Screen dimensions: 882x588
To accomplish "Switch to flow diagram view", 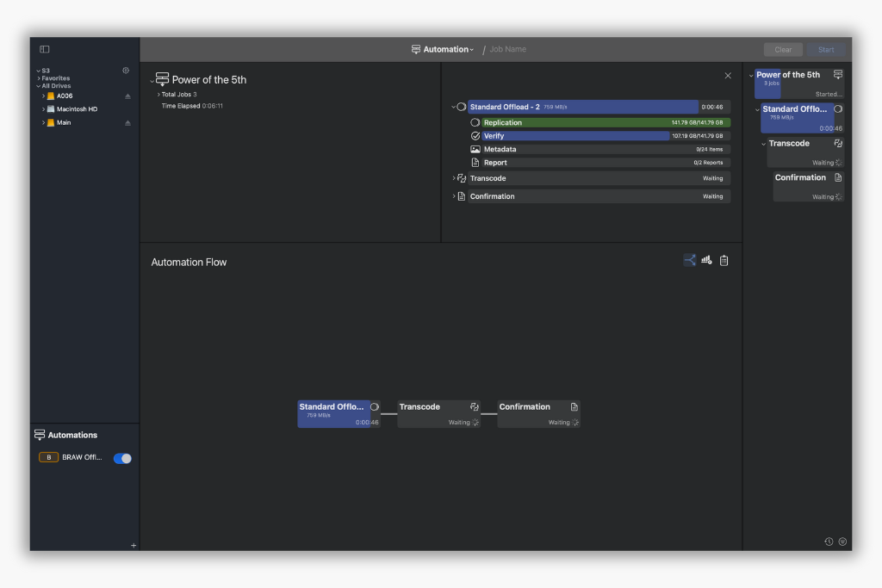I will [690, 260].
